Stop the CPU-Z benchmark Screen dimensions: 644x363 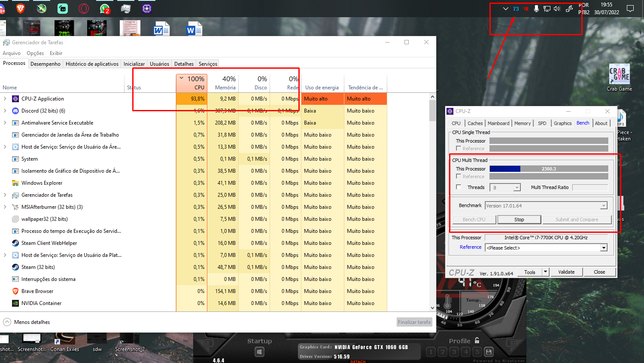(519, 220)
